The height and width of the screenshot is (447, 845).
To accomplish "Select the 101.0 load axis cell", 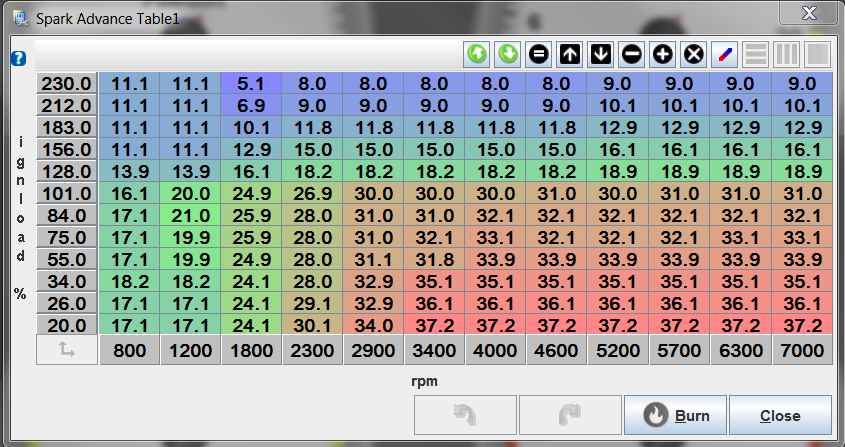I will click(67, 194).
